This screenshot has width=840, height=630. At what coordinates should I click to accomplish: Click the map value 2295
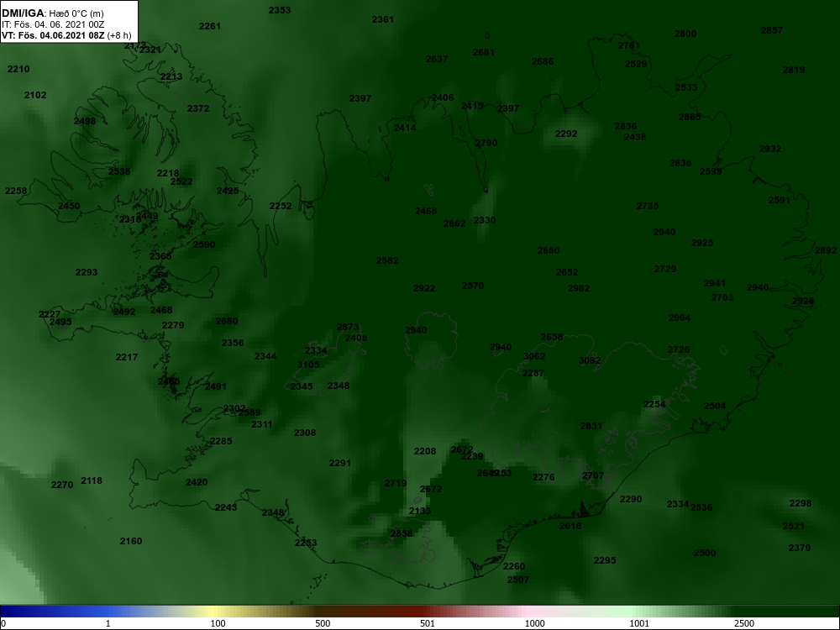point(605,560)
